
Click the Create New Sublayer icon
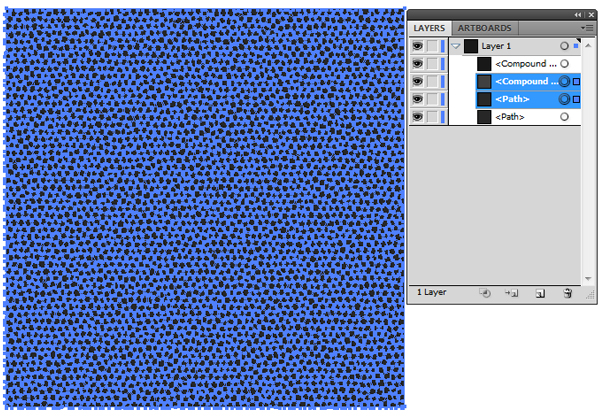(x=512, y=293)
